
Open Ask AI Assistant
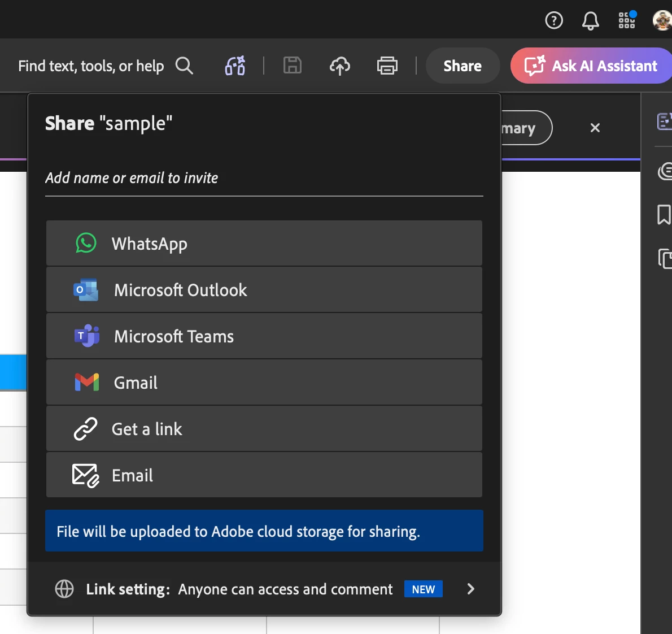click(591, 66)
